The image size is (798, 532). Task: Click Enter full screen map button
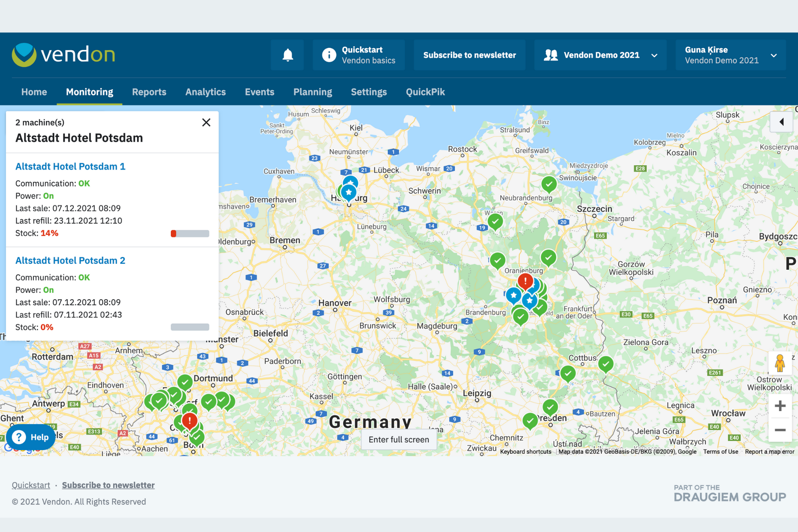pos(399,439)
